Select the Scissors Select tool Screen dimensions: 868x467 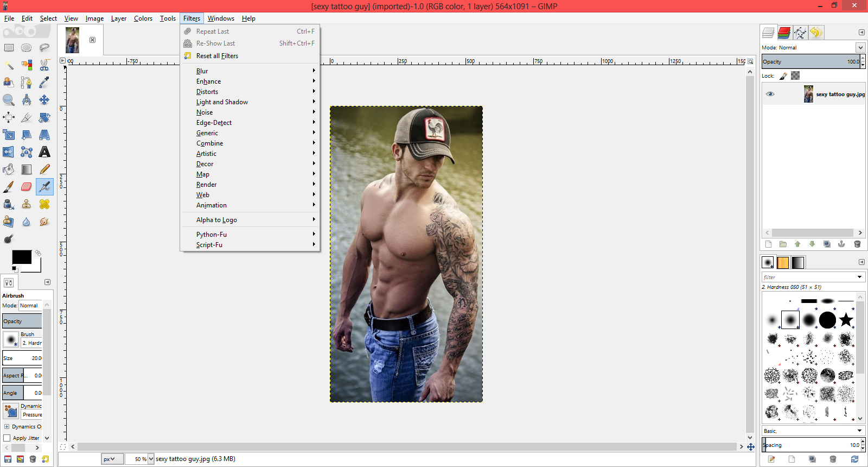(44, 65)
